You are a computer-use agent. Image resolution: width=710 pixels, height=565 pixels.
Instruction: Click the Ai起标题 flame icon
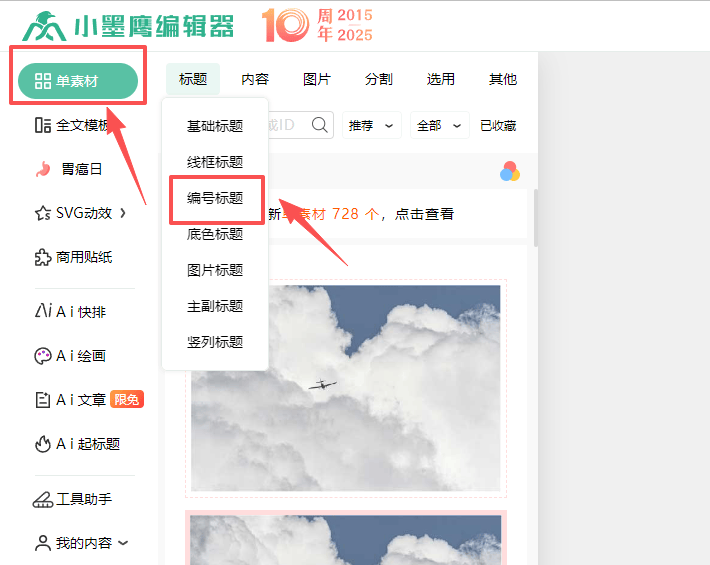[42, 444]
